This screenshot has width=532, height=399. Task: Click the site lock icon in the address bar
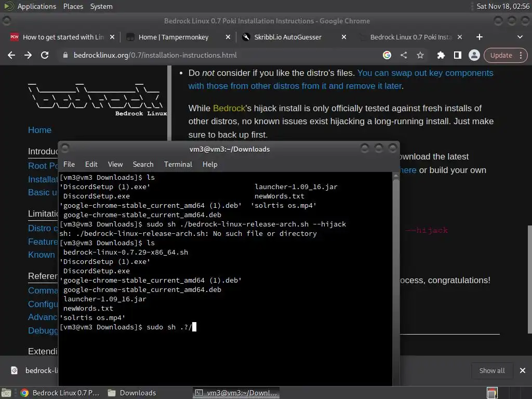[x=65, y=55]
